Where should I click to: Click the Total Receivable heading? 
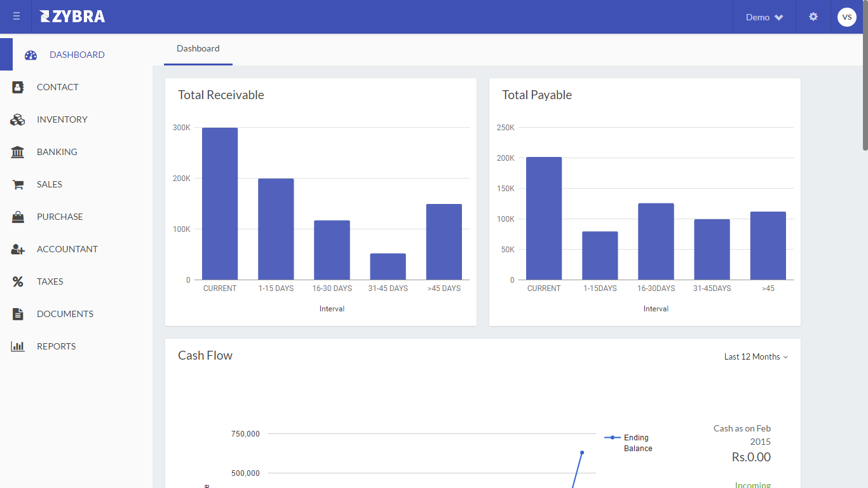point(221,95)
